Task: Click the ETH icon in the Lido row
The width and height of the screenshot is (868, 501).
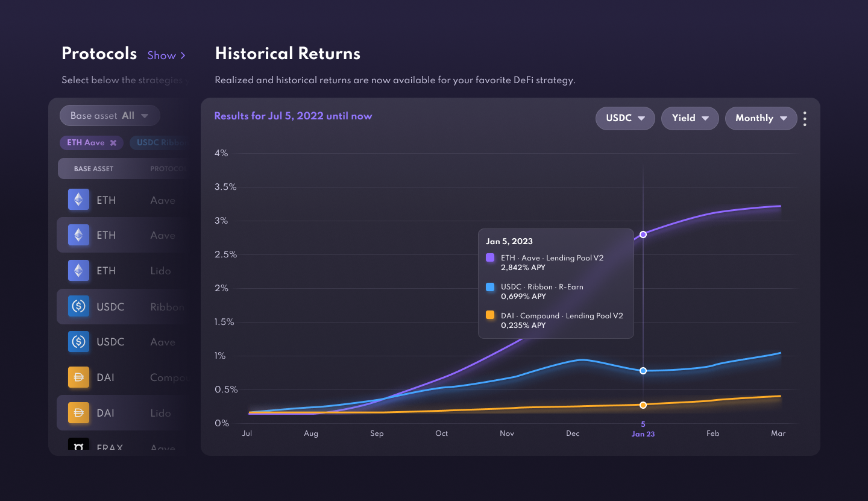Action: [78, 271]
